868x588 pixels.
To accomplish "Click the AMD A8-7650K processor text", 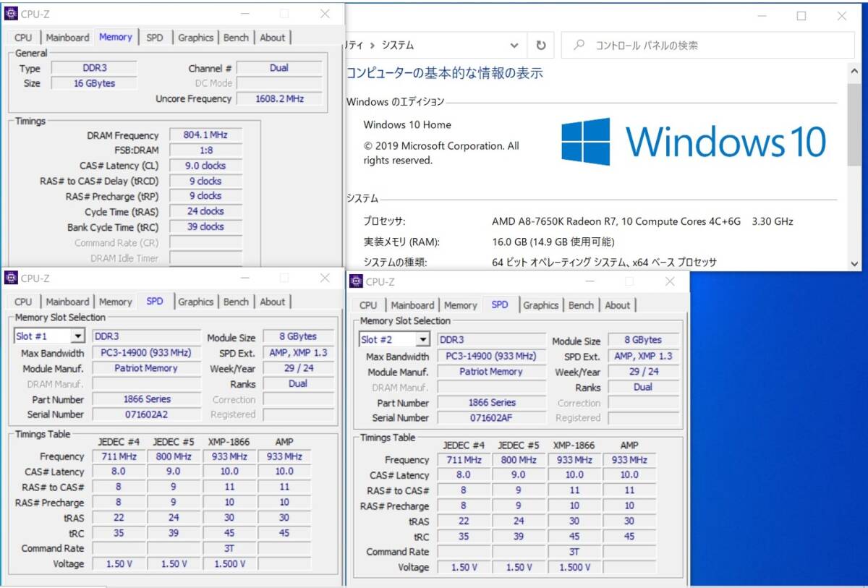I will pos(642,221).
